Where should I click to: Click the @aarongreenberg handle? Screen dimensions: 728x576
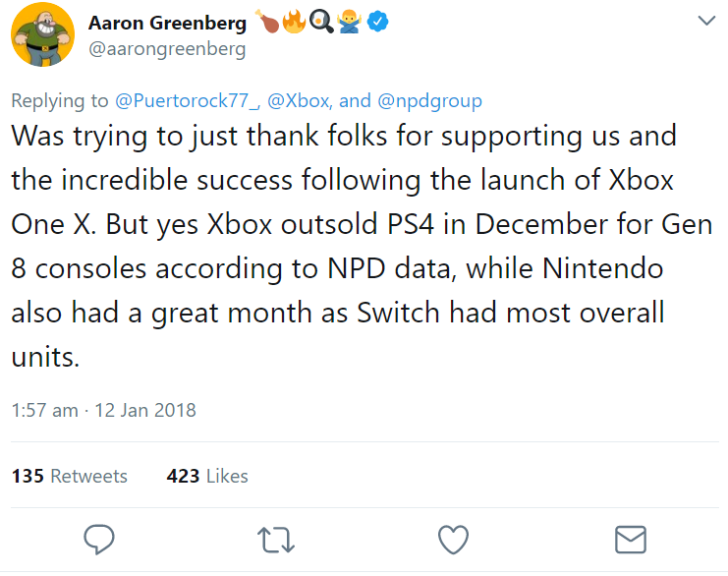point(167,48)
